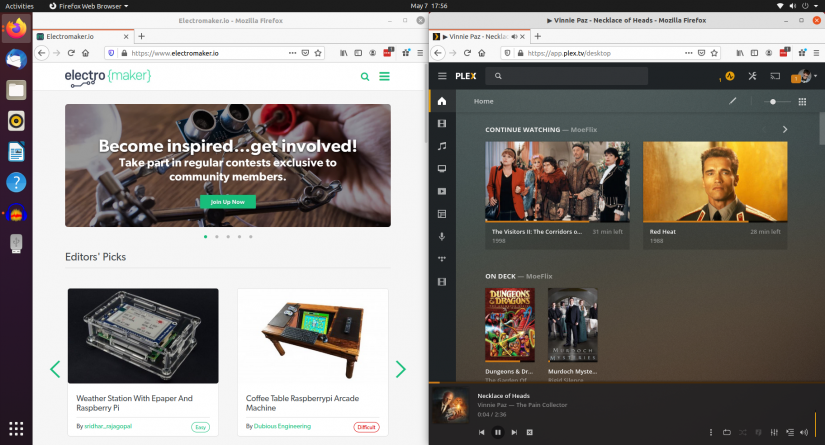Open The Pain Collector album link
This screenshot has height=445, width=825.
pos(541,405)
